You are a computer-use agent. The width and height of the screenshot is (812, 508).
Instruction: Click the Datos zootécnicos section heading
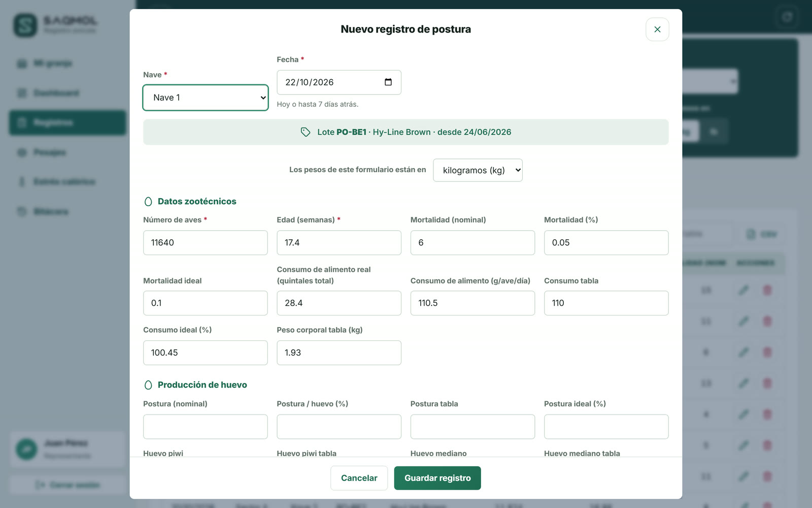coord(197,202)
